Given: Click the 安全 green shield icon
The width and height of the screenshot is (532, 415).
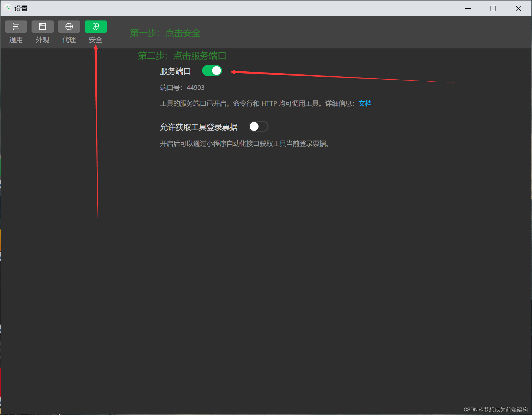Looking at the screenshot, I should click(x=96, y=27).
